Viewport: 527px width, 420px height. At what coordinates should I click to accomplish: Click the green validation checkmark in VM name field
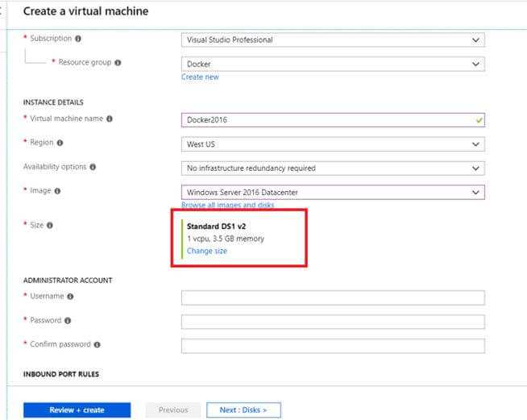pyautogui.click(x=479, y=120)
